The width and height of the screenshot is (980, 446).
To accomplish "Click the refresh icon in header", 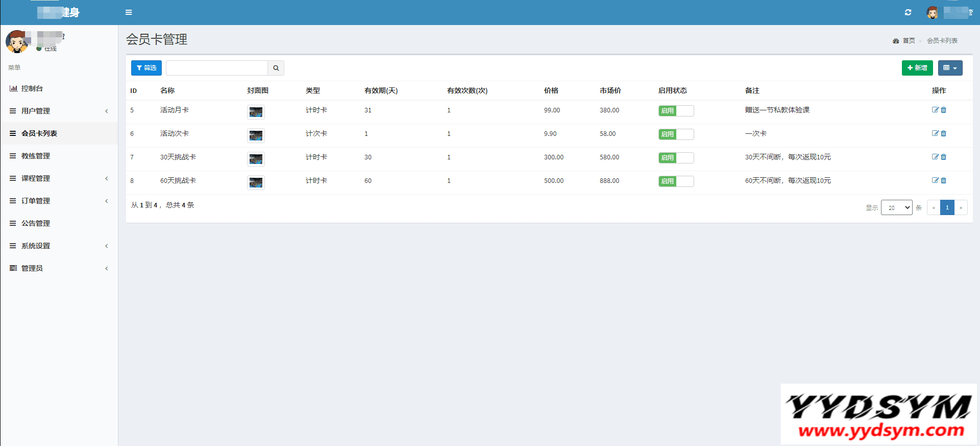I will click(908, 12).
